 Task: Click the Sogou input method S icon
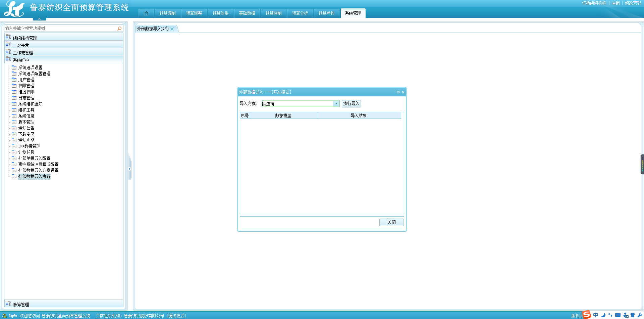click(587, 315)
